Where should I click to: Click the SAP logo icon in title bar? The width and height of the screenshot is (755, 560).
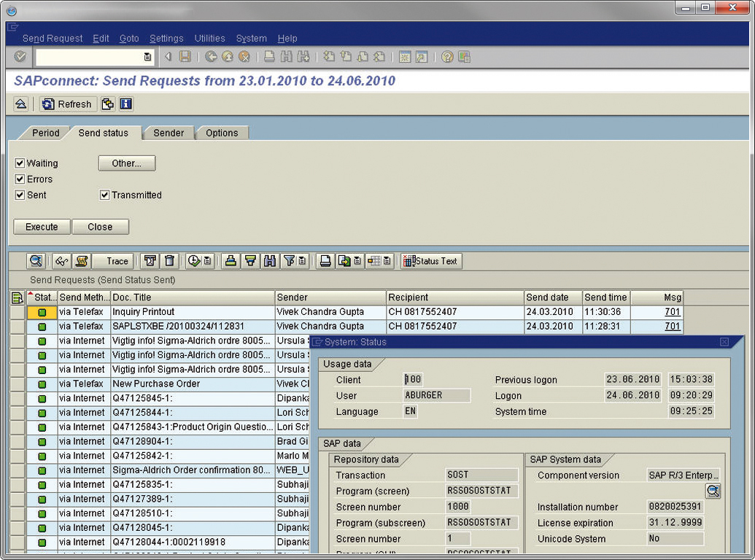(11, 11)
